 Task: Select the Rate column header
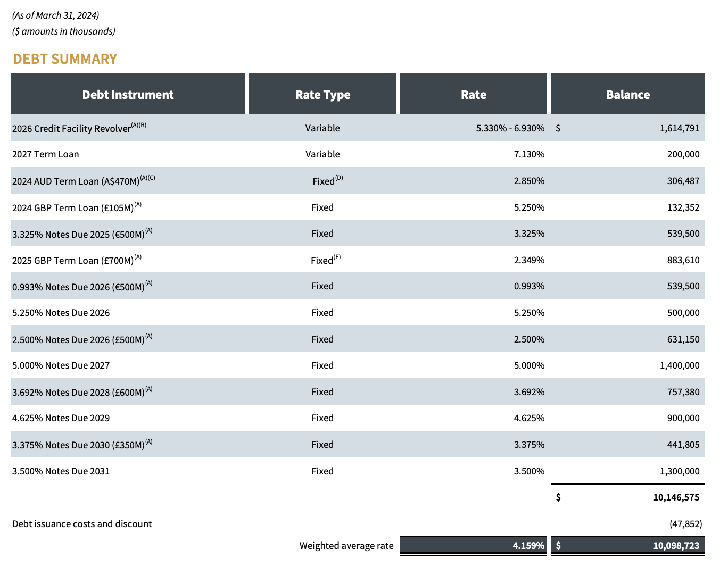[x=473, y=95]
